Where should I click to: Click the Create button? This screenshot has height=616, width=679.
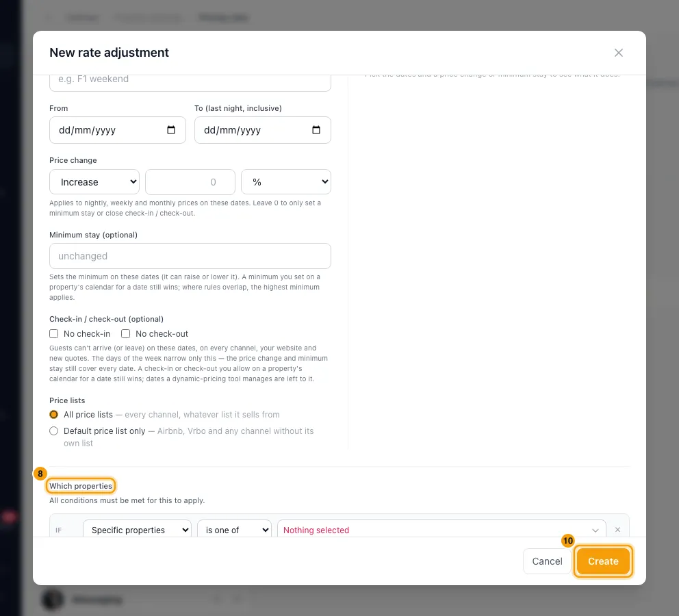coord(603,561)
